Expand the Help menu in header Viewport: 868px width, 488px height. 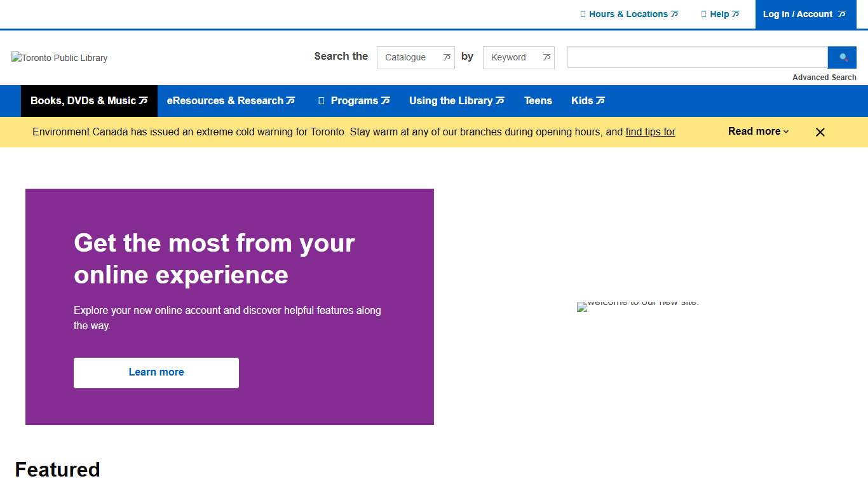pyautogui.click(x=720, y=14)
